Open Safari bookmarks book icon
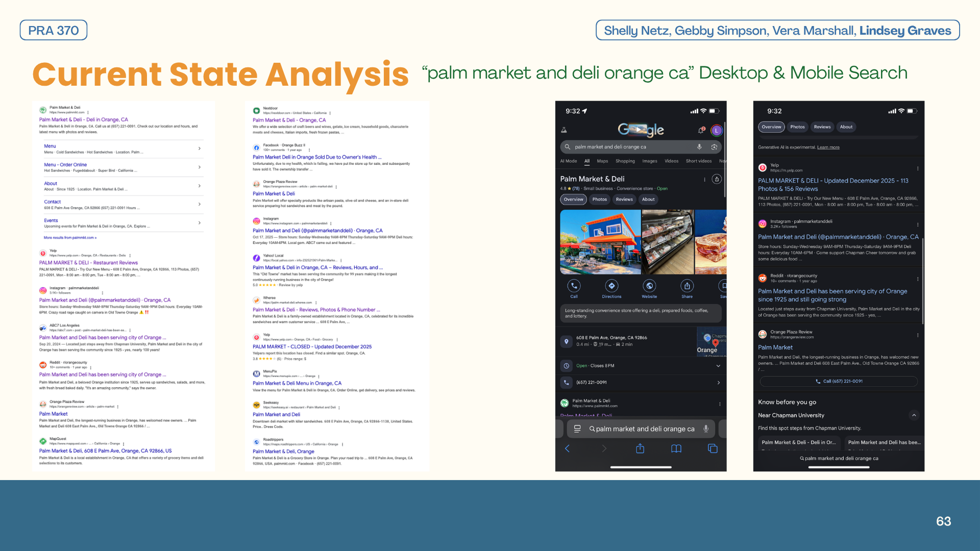980x551 pixels. [676, 448]
